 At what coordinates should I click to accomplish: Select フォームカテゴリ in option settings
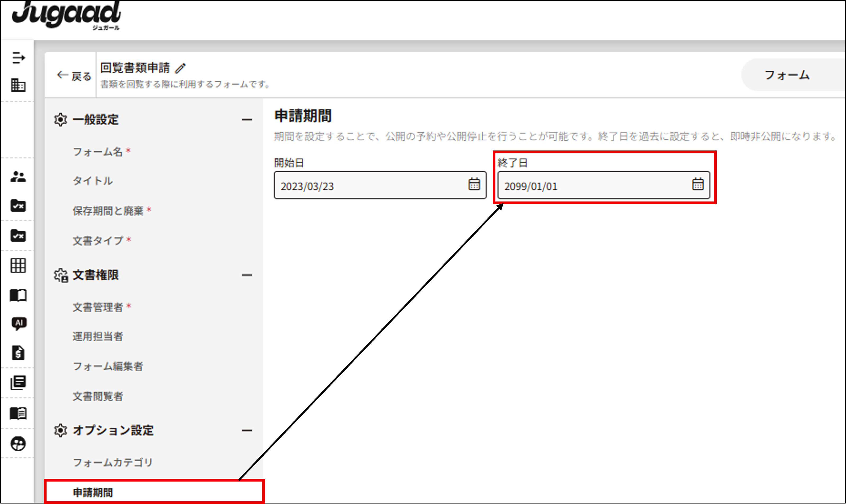[x=113, y=462]
